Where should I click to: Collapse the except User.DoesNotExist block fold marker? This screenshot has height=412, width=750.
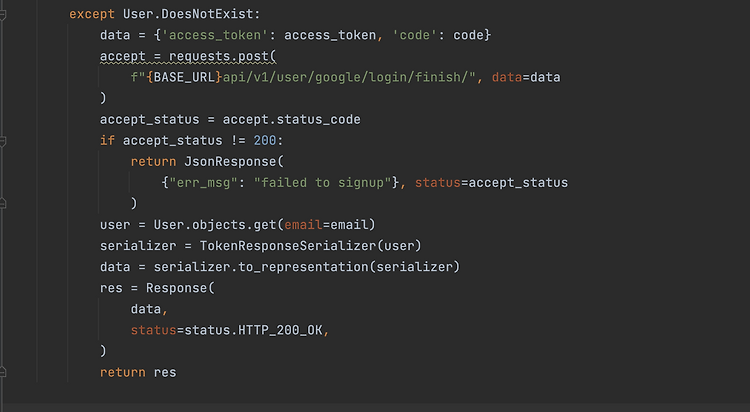coord(2,15)
